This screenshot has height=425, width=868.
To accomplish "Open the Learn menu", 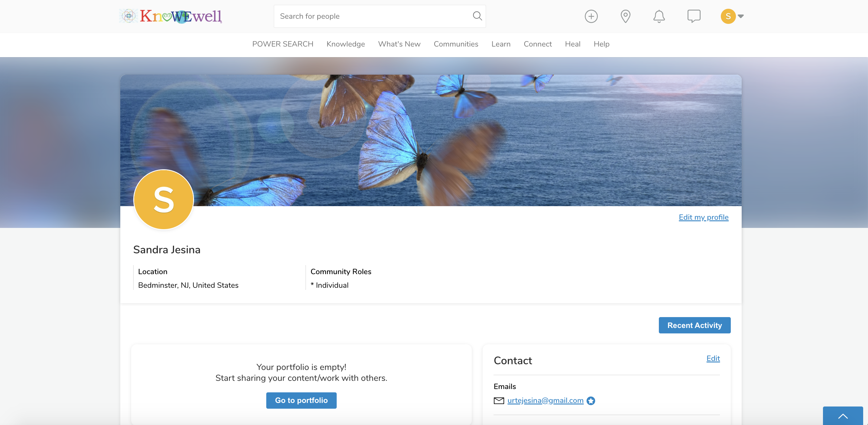I will 501,44.
